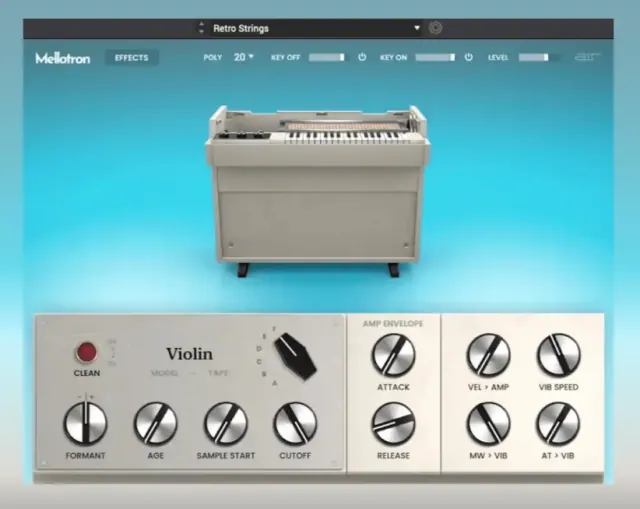Select tape position F on the selector
The image size is (640, 509).
pos(274,329)
